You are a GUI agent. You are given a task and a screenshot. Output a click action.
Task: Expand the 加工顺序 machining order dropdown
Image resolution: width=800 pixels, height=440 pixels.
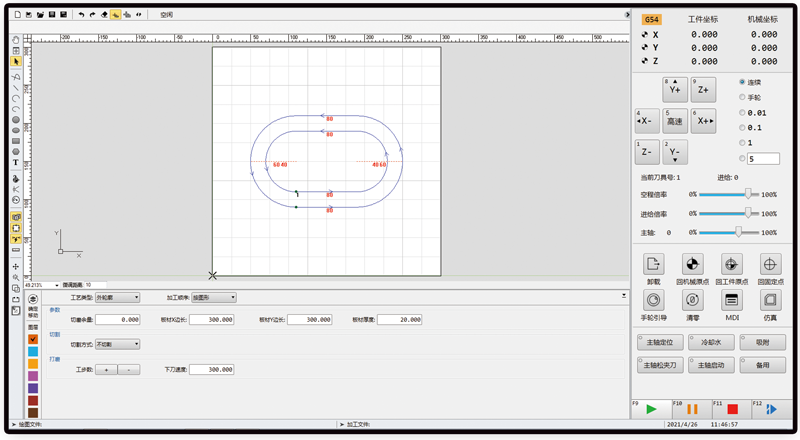pyautogui.click(x=213, y=297)
